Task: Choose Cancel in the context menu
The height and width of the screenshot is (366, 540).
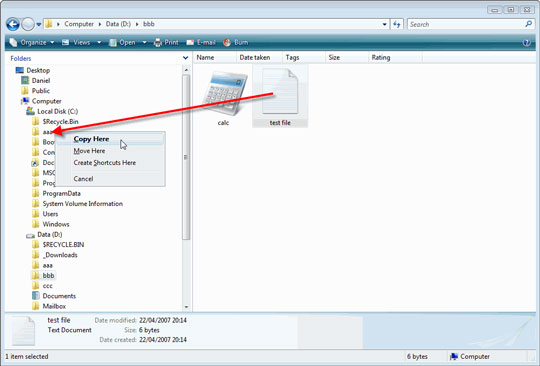Action: point(110,179)
